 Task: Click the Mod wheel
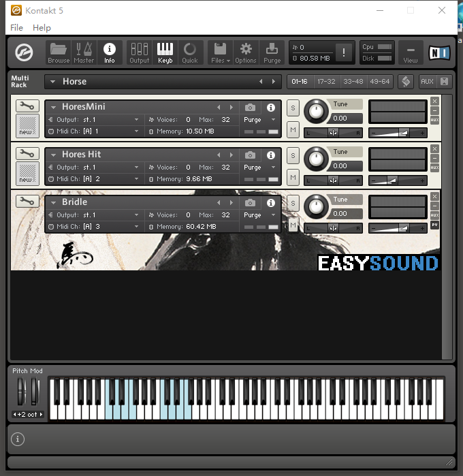click(x=34, y=392)
